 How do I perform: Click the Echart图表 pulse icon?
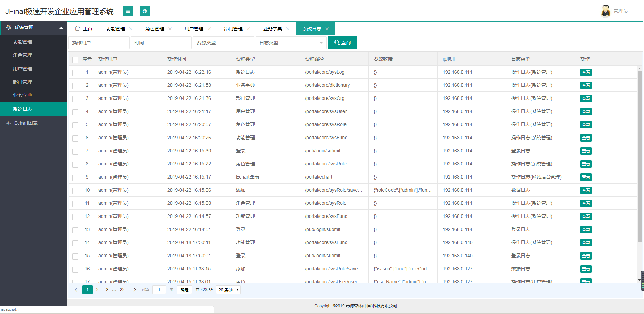point(9,123)
